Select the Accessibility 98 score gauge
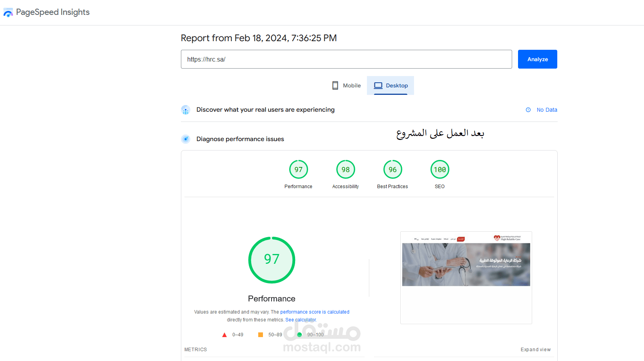 tap(346, 169)
